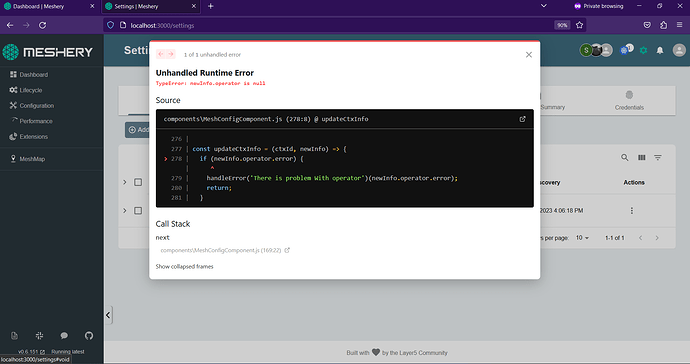Viewport: 690px width, 364px height.
Task: Open the GitHub icon in sidebar footer
Action: point(89,336)
